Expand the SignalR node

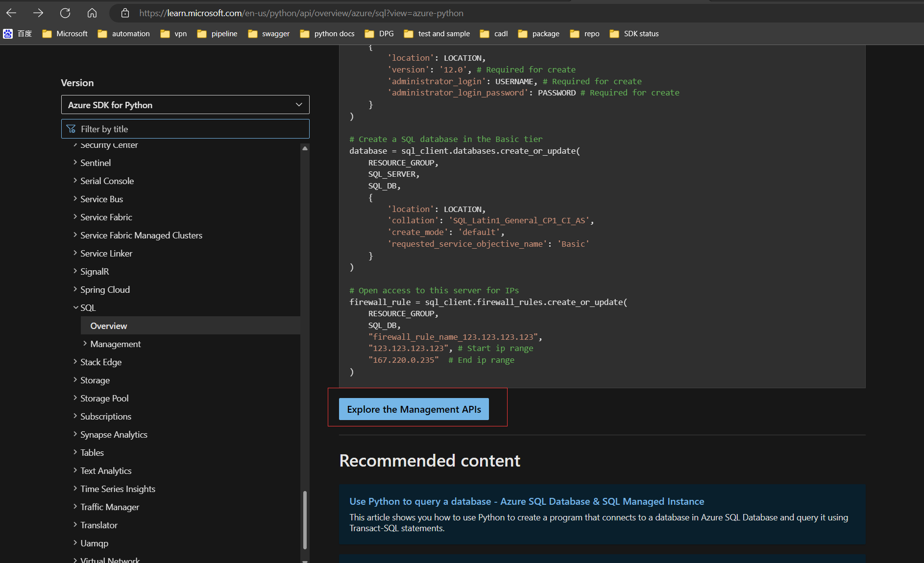(75, 271)
